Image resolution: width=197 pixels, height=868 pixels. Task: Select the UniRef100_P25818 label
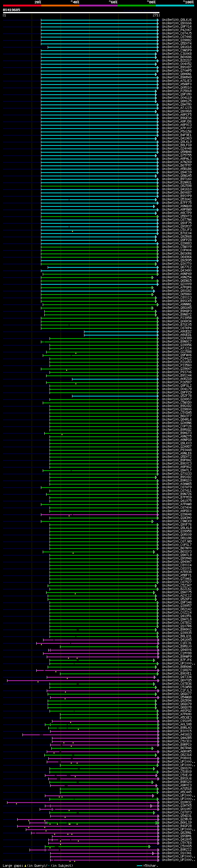point(177,91)
